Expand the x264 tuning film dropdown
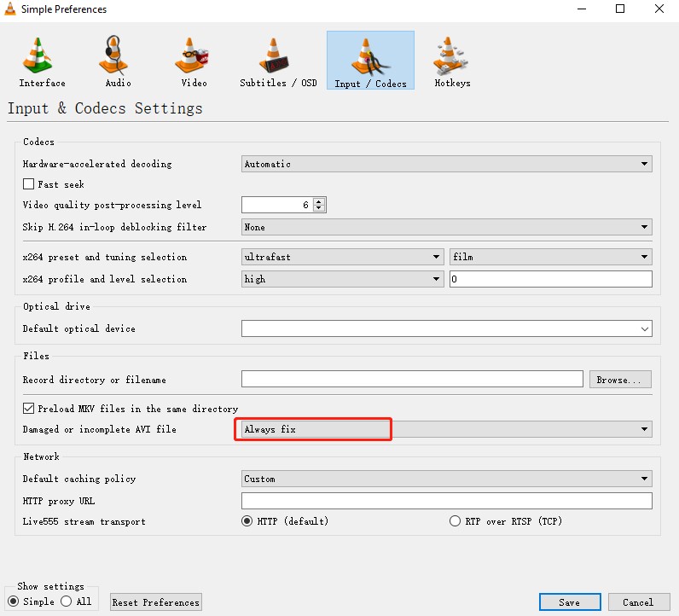The image size is (679, 616). pos(551,257)
